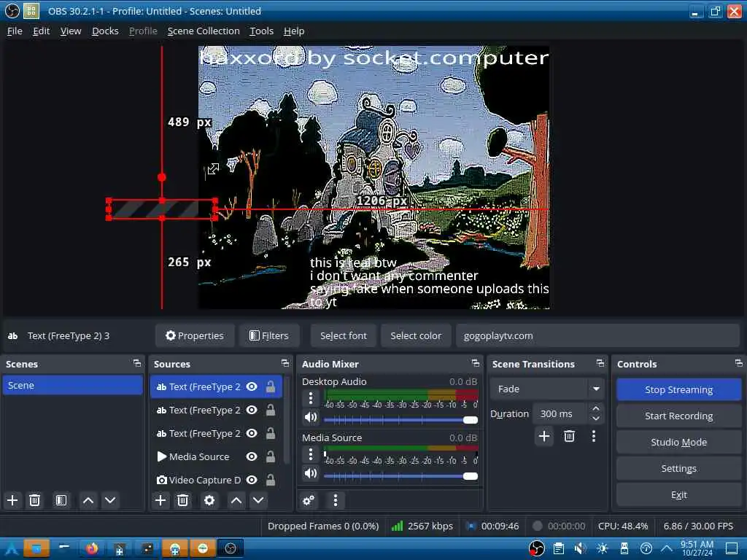
Task: Pop out the Controls dock
Action: [x=739, y=363]
